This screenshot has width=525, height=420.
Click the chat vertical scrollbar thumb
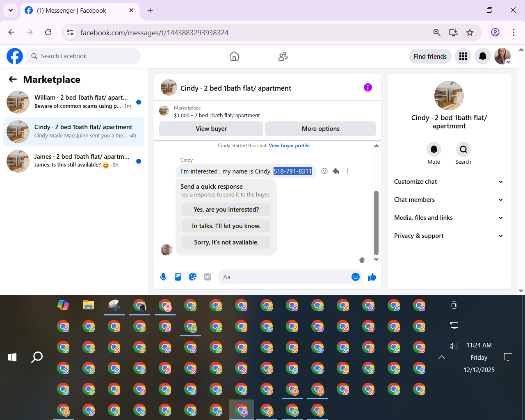[x=376, y=223]
